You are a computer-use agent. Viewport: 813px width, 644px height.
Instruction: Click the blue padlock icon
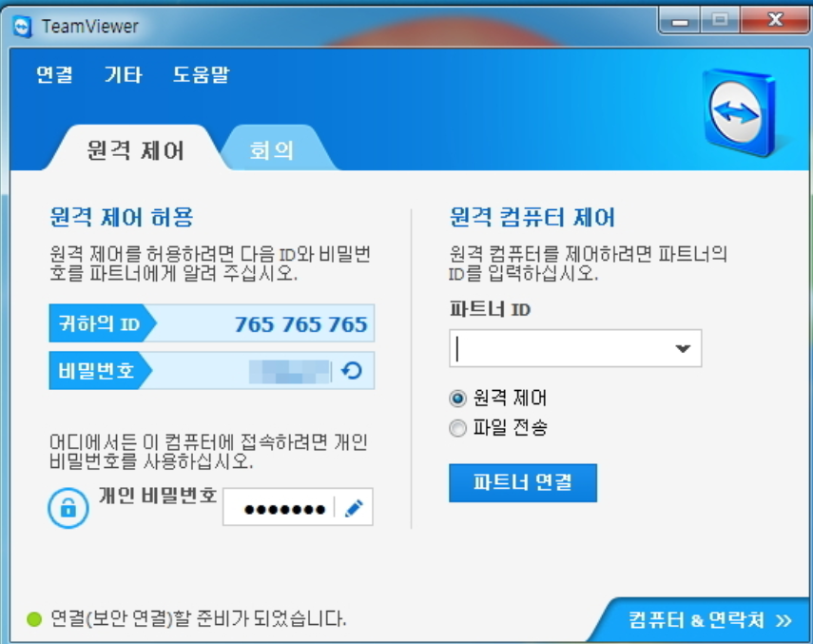click(68, 508)
